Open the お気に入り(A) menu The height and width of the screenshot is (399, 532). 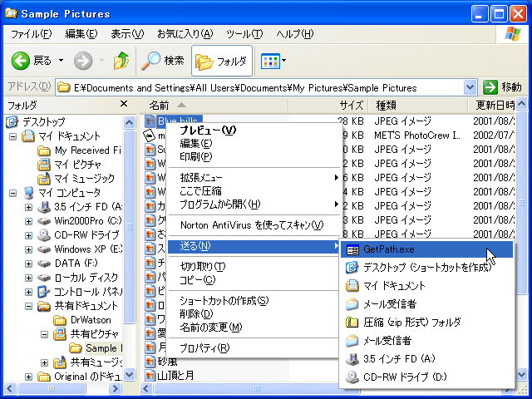[x=185, y=34]
